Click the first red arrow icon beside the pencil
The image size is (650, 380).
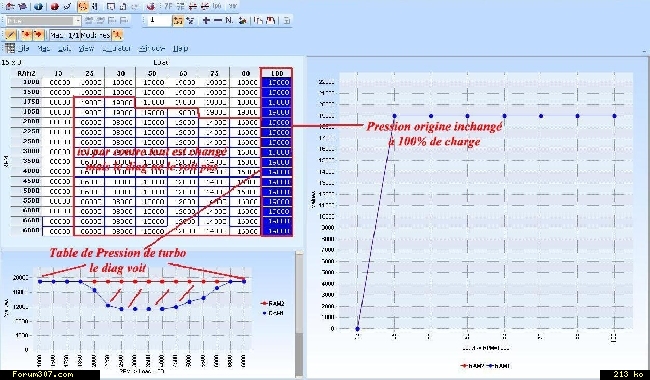point(26,35)
